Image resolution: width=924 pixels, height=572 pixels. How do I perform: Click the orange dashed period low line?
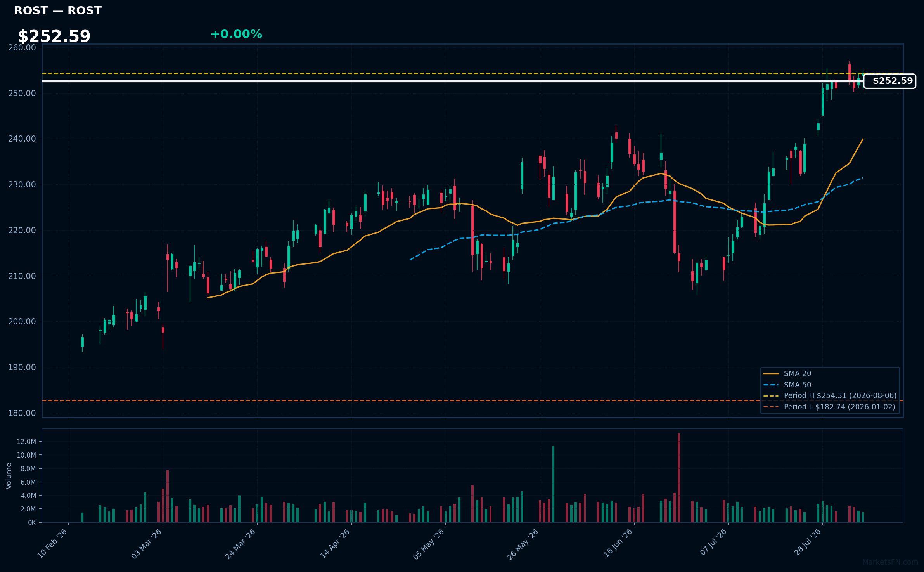click(472, 400)
